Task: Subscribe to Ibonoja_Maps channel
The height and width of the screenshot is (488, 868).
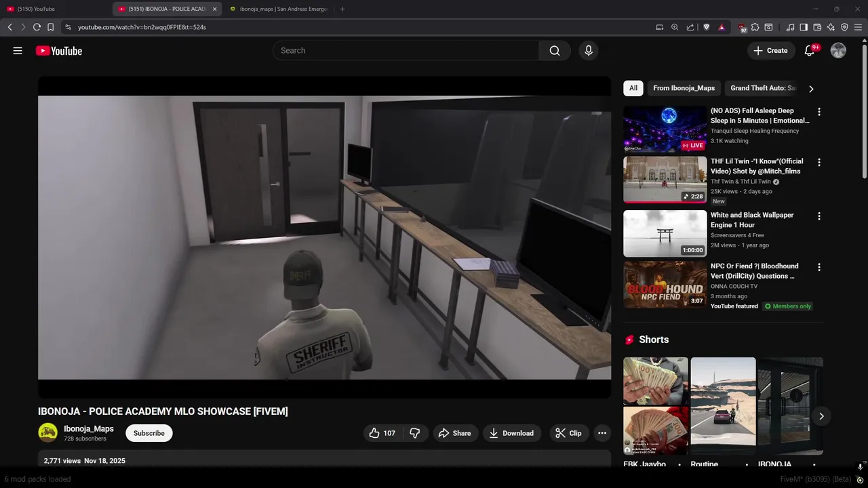Action: (149, 433)
